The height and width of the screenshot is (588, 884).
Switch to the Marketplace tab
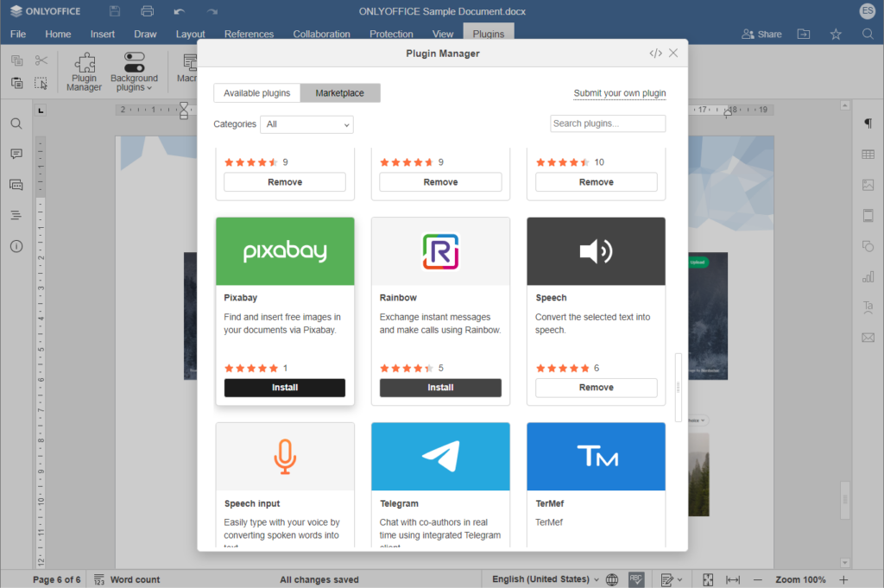tap(340, 92)
